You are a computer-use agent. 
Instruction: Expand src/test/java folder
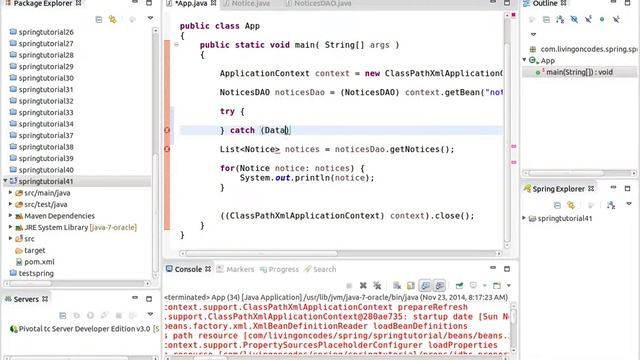pos(11,204)
